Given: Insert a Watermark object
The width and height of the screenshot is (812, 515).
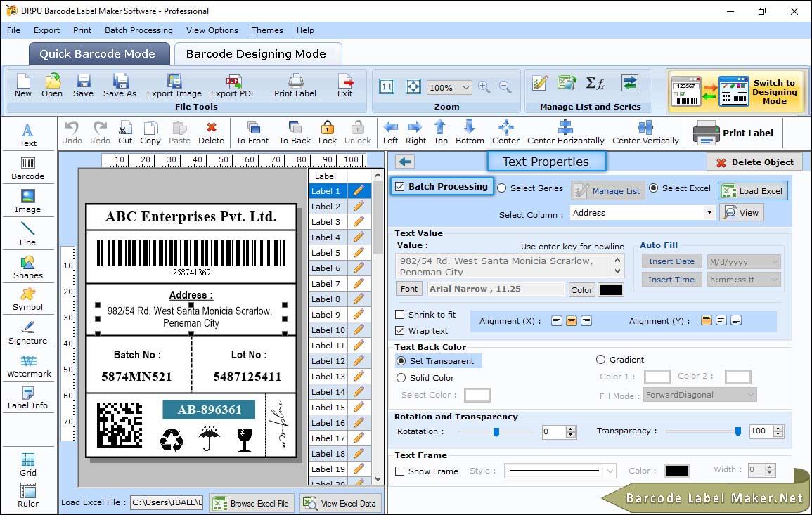Looking at the screenshot, I should [28, 366].
